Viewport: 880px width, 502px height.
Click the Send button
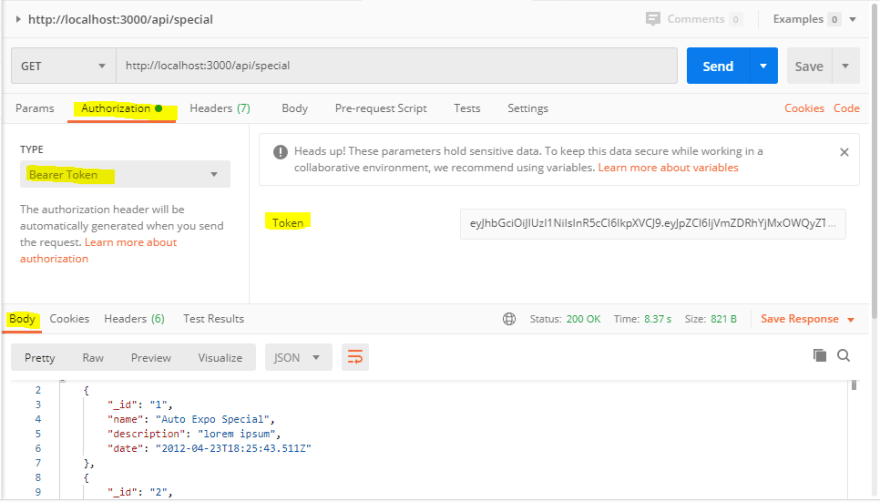pyautogui.click(x=718, y=66)
